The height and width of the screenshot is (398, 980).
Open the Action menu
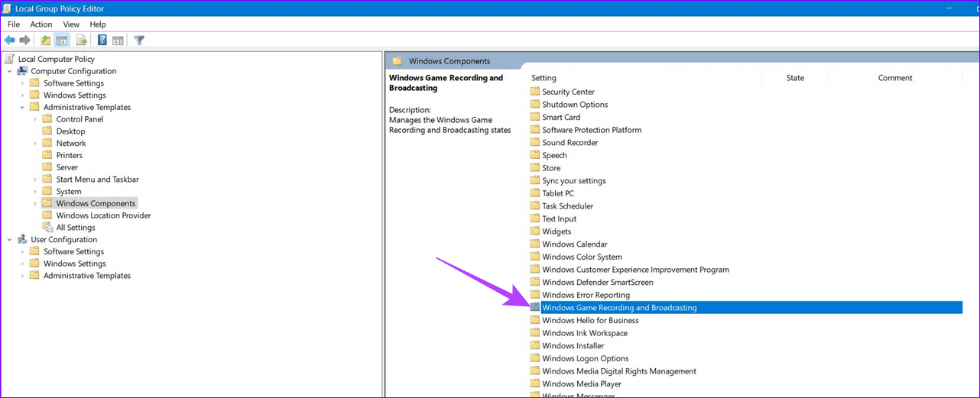[41, 24]
